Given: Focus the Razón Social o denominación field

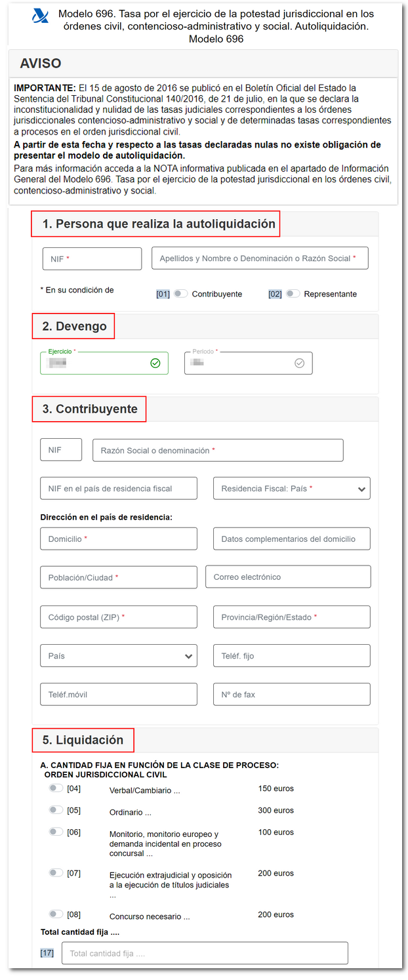Looking at the screenshot, I should (218, 451).
